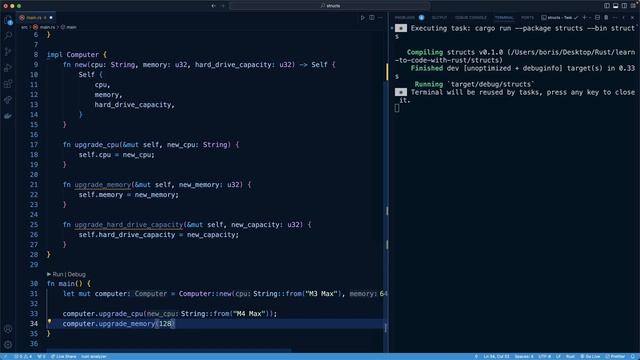
Task: Open the Customize Layout icon
Action: pos(633,6)
